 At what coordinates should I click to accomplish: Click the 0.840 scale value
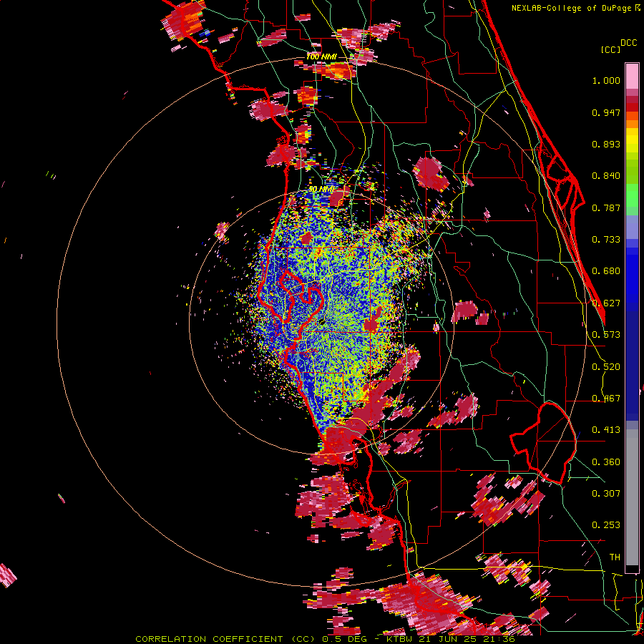[x=606, y=176]
